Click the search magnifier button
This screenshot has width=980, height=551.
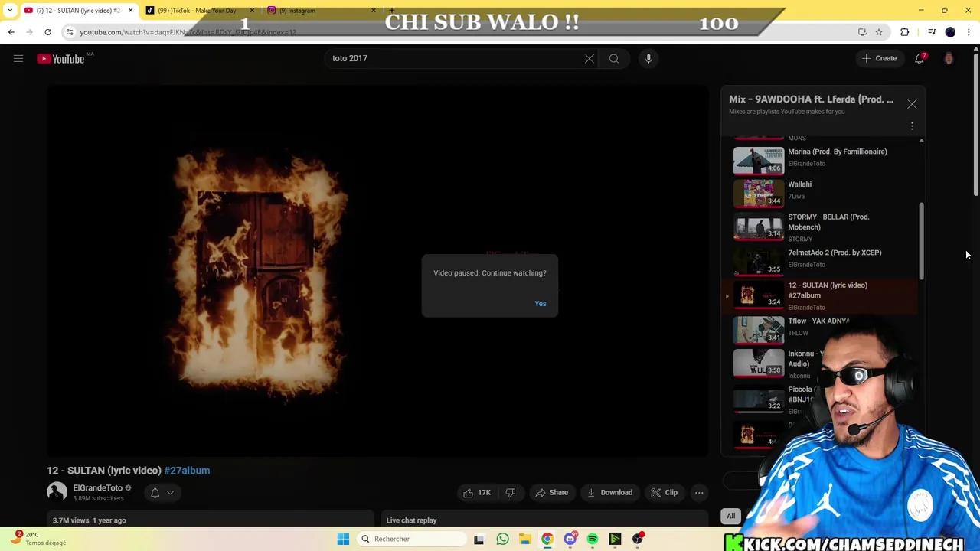pos(614,58)
